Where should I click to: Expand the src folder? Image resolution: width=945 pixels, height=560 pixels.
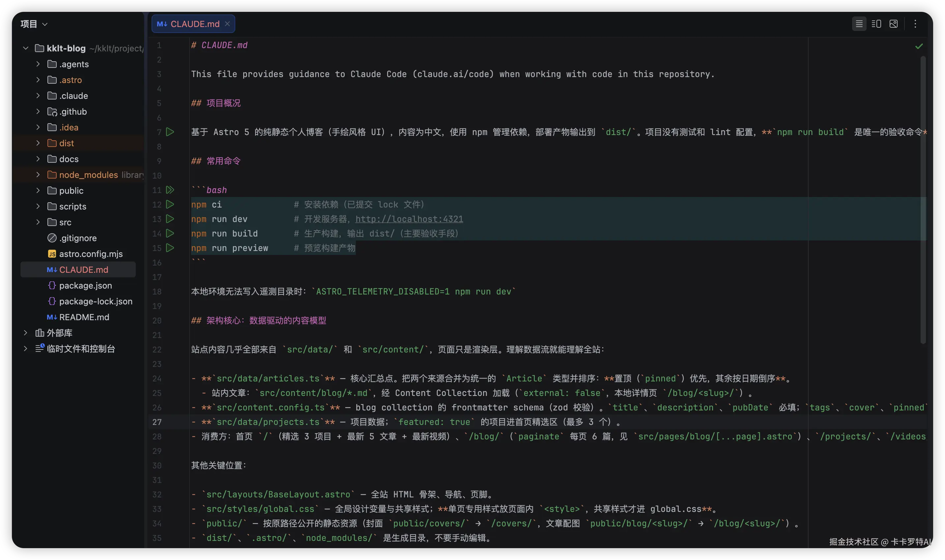point(38,222)
